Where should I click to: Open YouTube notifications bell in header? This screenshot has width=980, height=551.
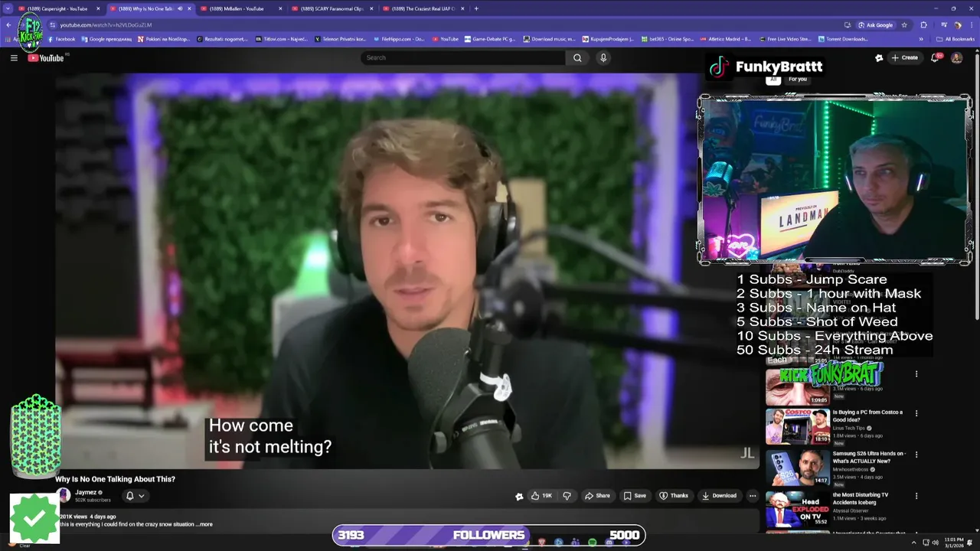(x=936, y=57)
